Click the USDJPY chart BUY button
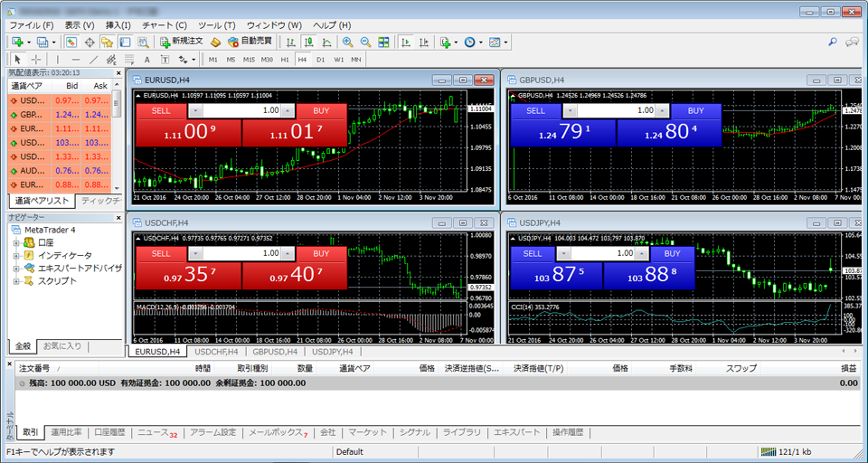The width and height of the screenshot is (868, 463). click(672, 253)
